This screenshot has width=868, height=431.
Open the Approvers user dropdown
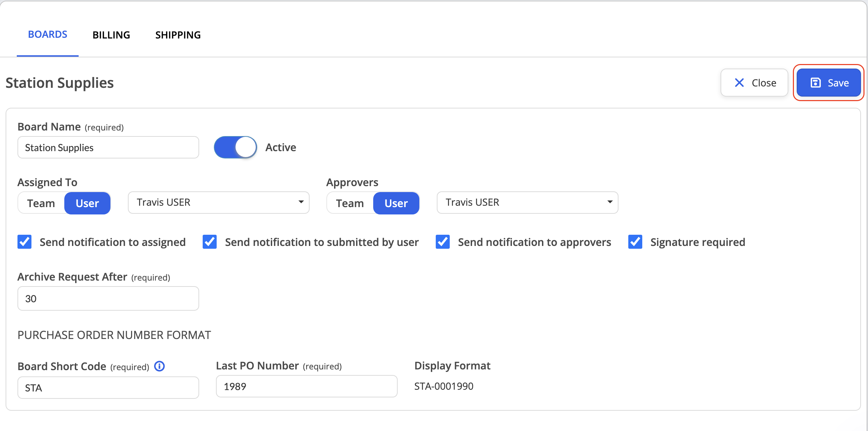[528, 203]
